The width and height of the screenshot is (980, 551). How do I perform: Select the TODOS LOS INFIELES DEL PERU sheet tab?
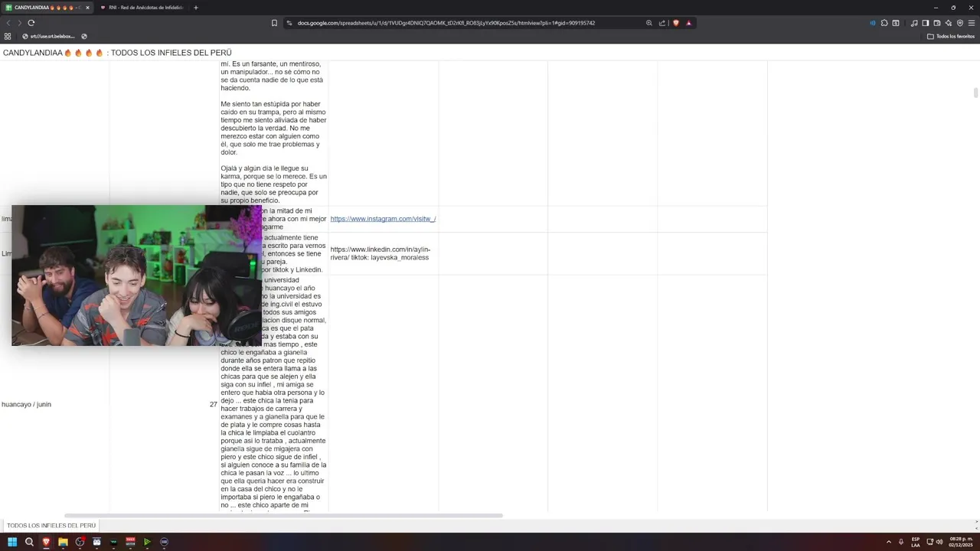51,526
